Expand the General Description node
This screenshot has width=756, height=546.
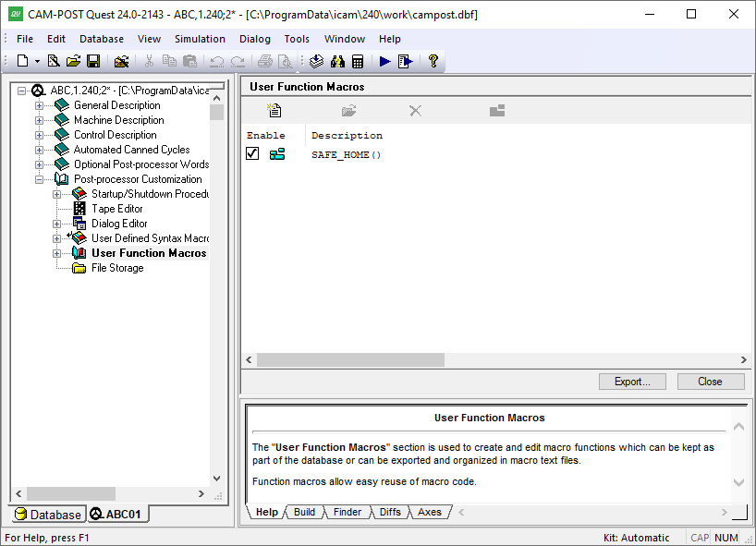(40, 105)
